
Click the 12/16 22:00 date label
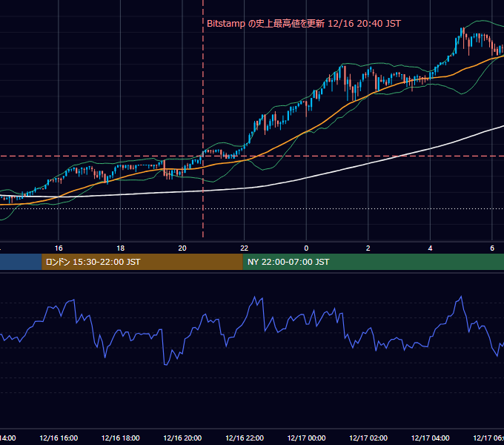(245, 438)
